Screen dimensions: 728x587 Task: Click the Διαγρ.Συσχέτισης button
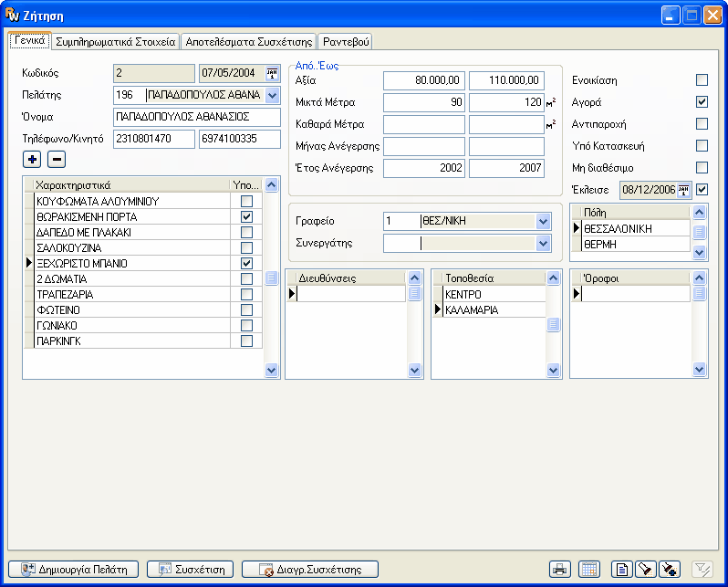(310, 570)
